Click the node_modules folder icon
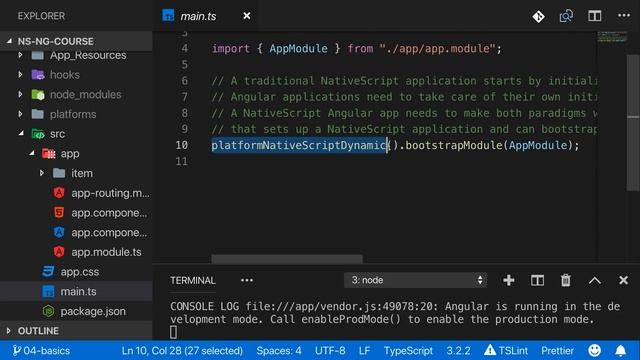640x360 pixels. (38, 94)
